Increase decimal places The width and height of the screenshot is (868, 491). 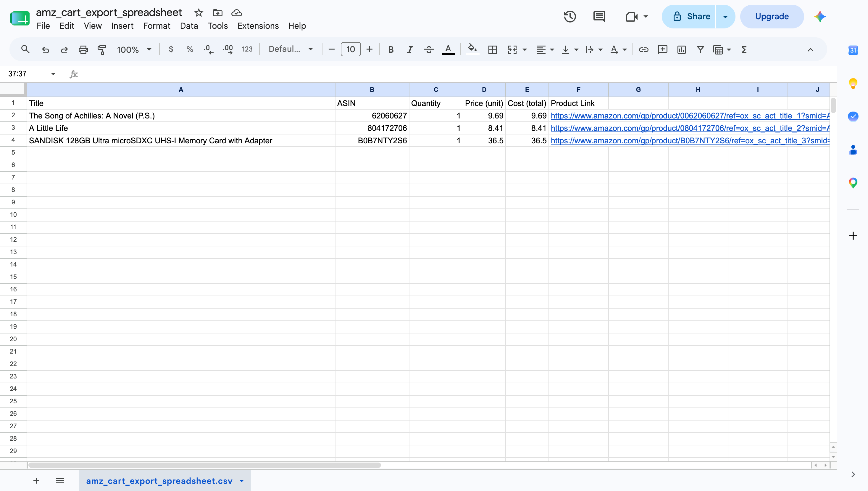[x=228, y=49]
